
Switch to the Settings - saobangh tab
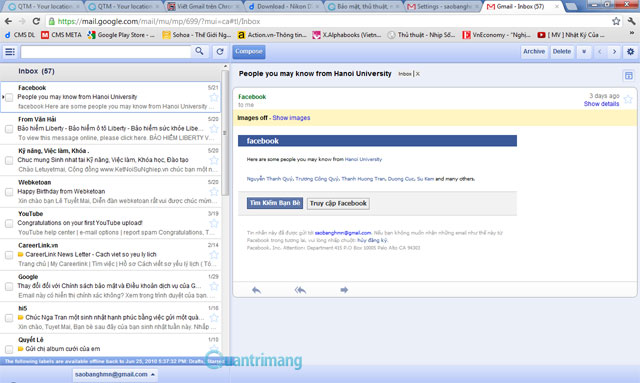click(443, 7)
